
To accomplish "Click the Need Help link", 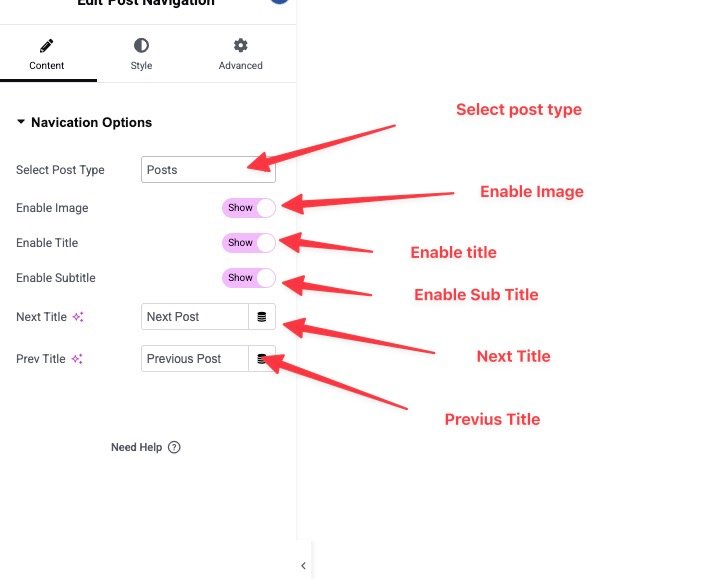I will (x=136, y=448).
